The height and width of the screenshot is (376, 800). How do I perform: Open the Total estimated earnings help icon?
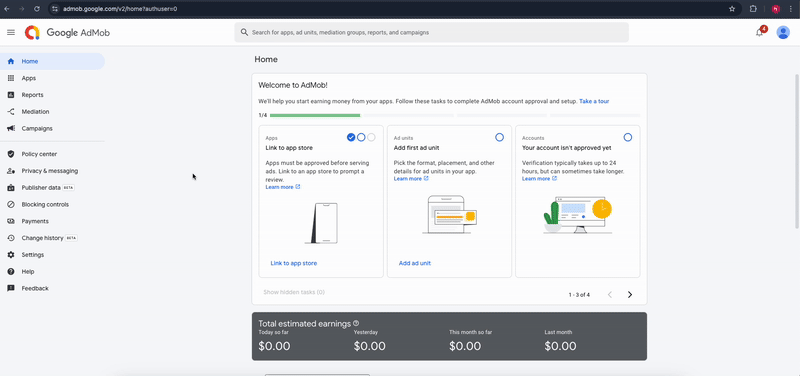[356, 323]
